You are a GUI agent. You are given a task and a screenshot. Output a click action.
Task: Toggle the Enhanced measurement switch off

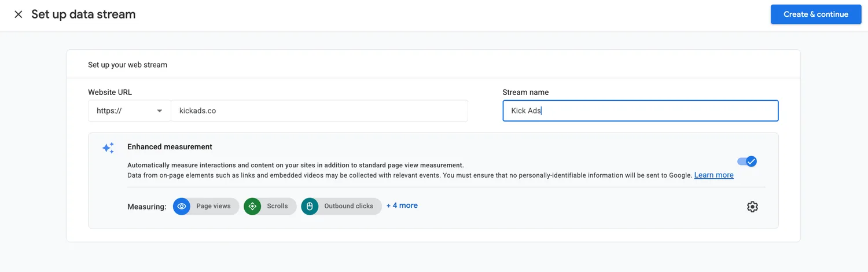pos(747,161)
